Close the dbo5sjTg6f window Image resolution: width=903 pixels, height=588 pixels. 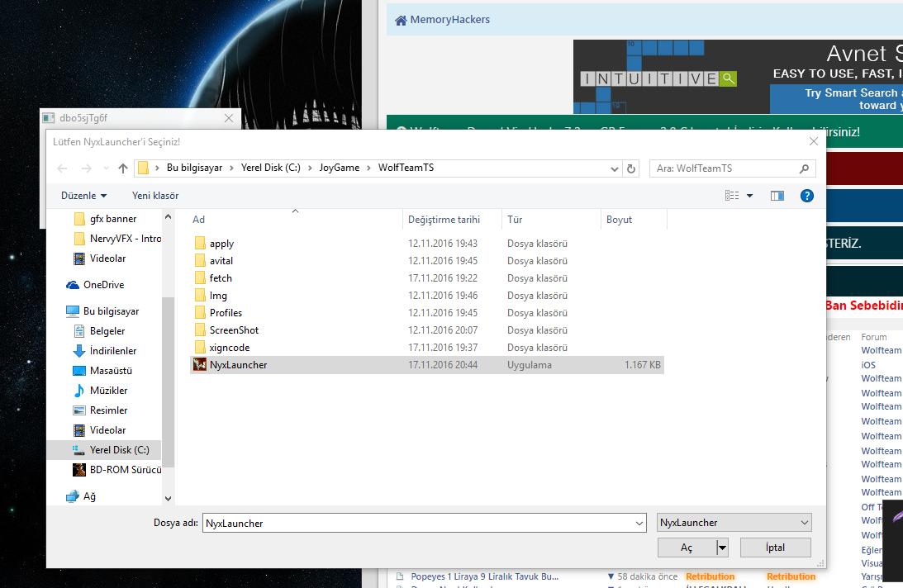tap(229, 118)
